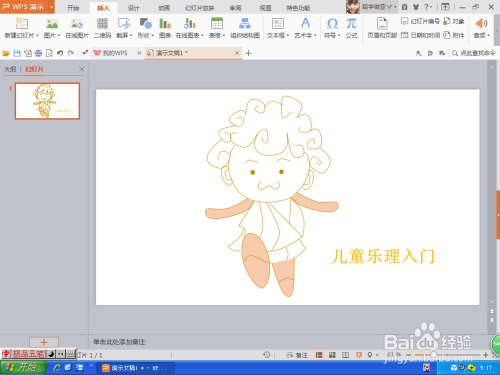This screenshot has height=375, width=500.
Task: Expand the Symbol (符号) dropdown arrow
Action: pos(339,35)
